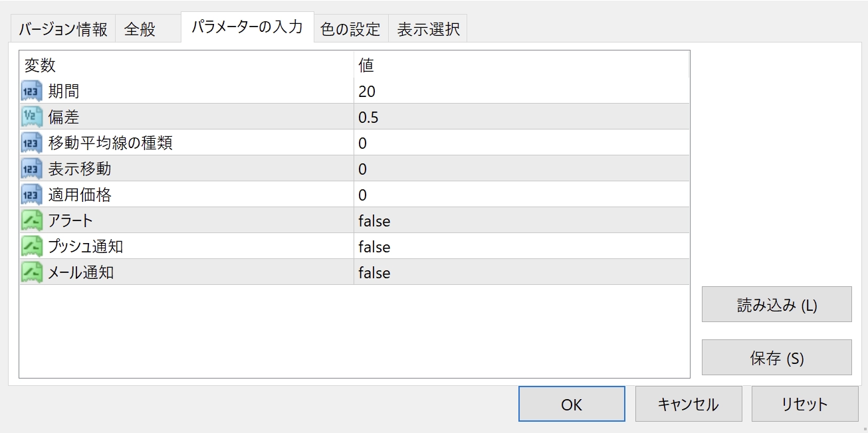This screenshot has height=433, width=868.
Task: Click the integer icon beside 期間
Action: (31, 91)
